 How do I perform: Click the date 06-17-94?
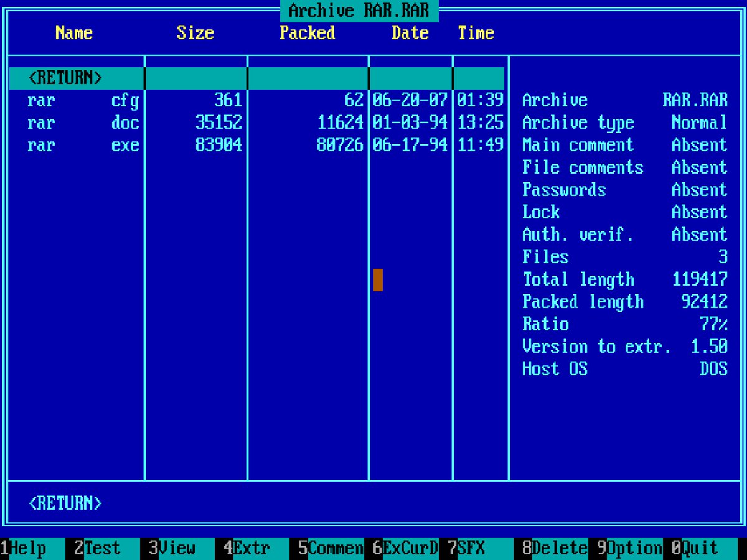tap(410, 145)
